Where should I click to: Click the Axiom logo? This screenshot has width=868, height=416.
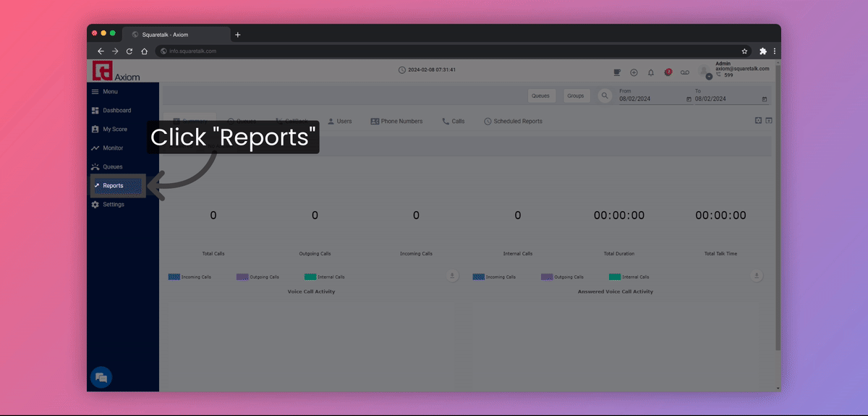(x=116, y=71)
